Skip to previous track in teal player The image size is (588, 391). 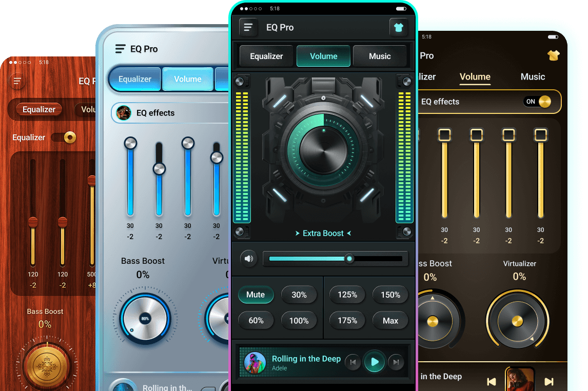click(x=352, y=362)
